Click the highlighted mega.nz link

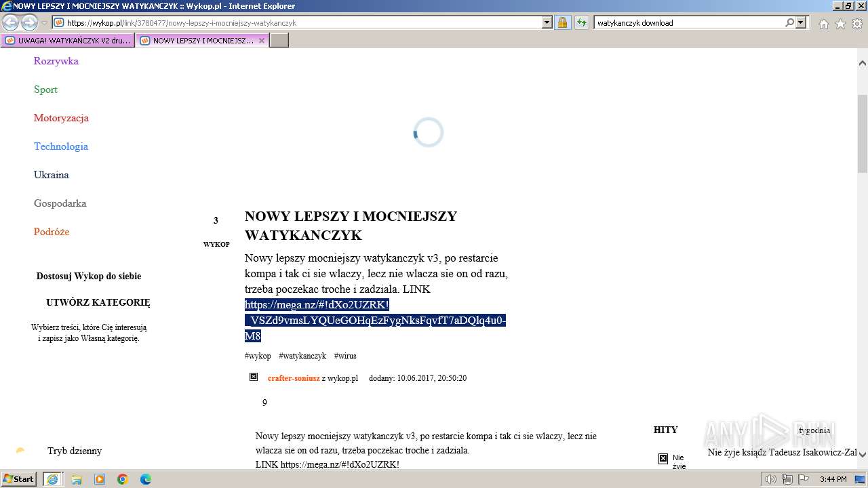pyautogui.click(x=375, y=321)
